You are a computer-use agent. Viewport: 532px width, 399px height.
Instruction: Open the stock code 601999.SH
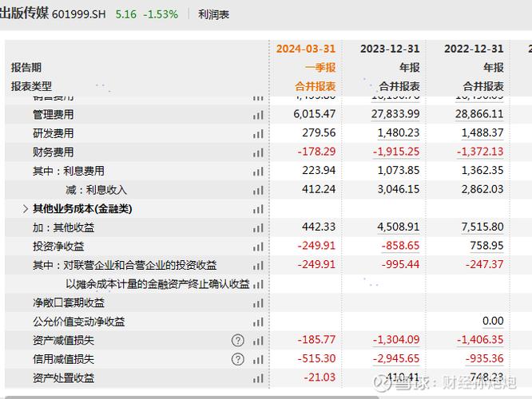78,14
